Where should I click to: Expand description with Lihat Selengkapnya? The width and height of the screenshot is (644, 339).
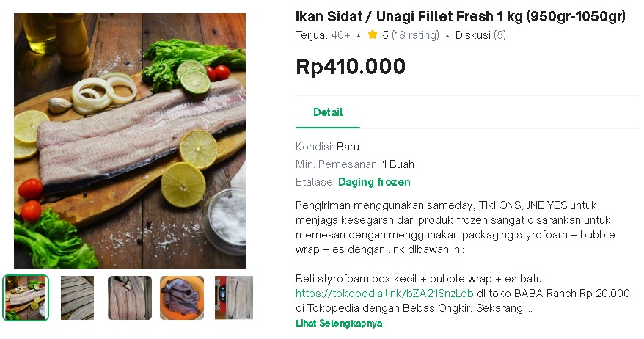(x=339, y=324)
